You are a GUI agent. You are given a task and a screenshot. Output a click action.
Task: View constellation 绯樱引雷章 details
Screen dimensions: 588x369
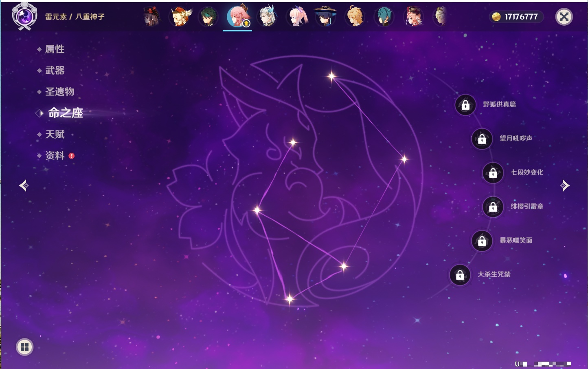pyautogui.click(x=527, y=206)
